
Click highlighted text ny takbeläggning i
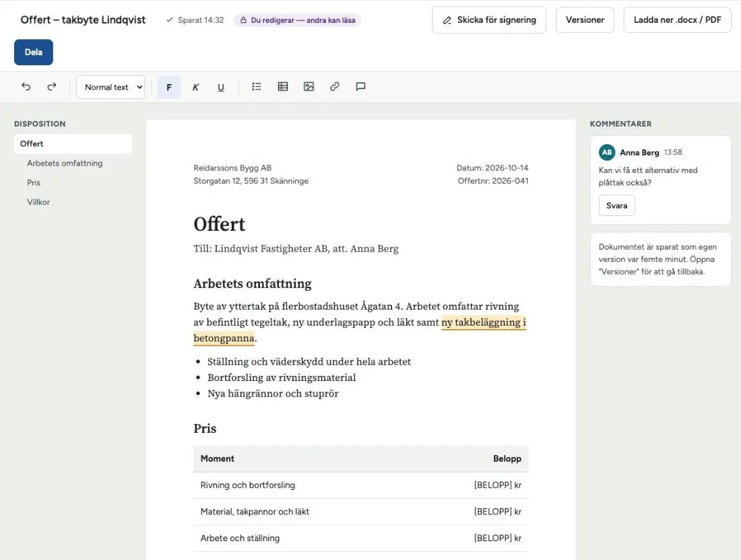coord(484,322)
